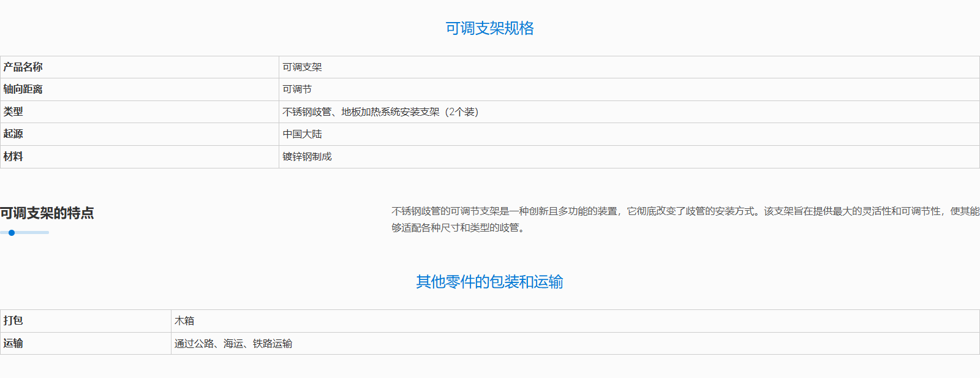Image resolution: width=980 pixels, height=378 pixels.
Task: Select the 轴向距离 row label
Action: coord(23,89)
